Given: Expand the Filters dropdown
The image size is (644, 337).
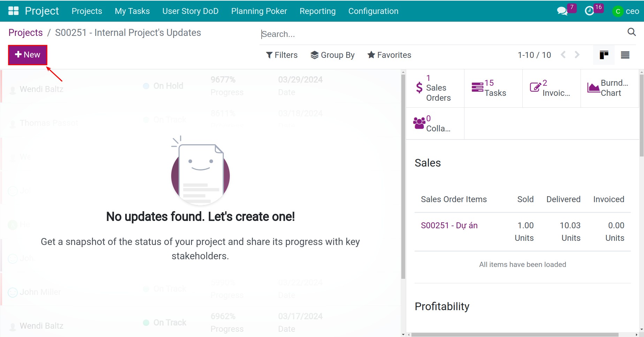Looking at the screenshot, I should (x=282, y=55).
